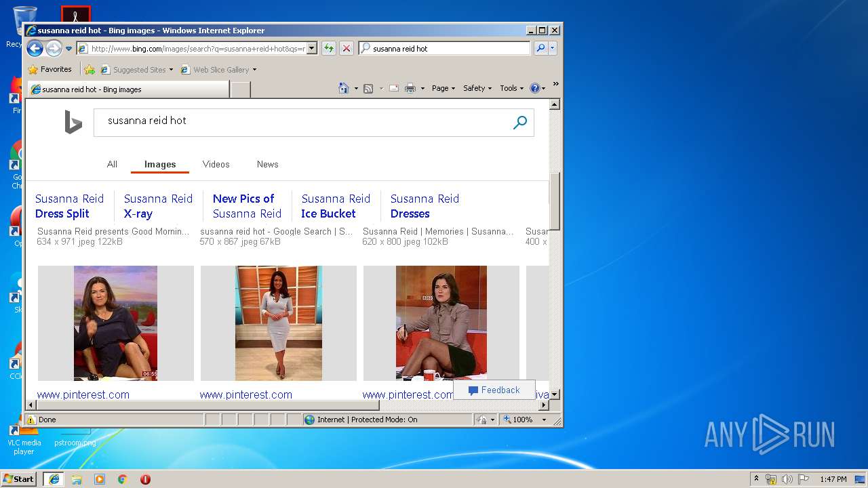
Task: Show hidden tray icons arrow
Action: point(757,479)
